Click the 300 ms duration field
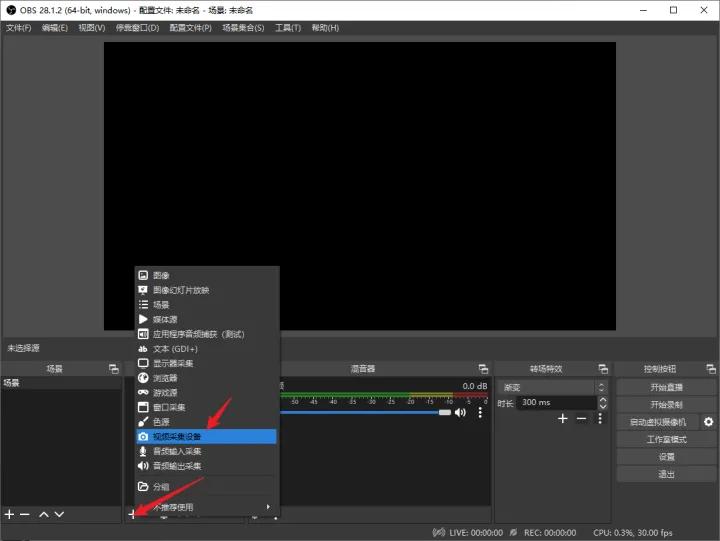Screen dimensions: 720x541 click(x=556, y=402)
